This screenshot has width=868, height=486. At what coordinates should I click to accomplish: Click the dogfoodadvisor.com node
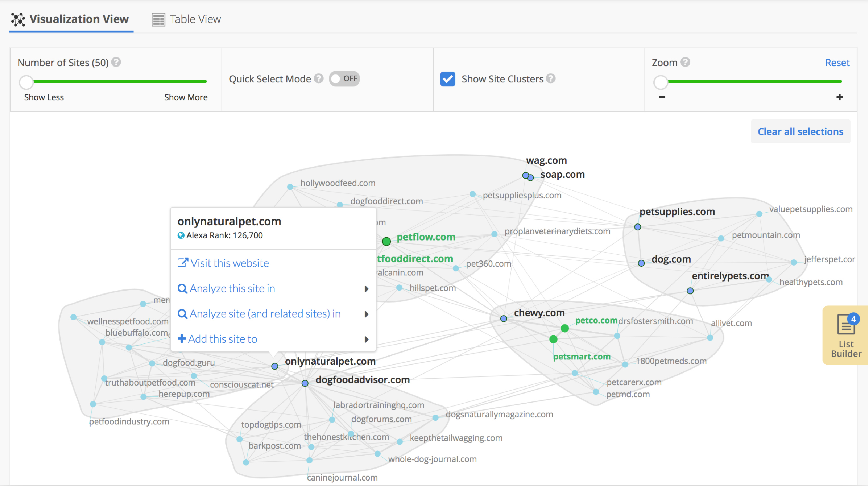tap(305, 383)
